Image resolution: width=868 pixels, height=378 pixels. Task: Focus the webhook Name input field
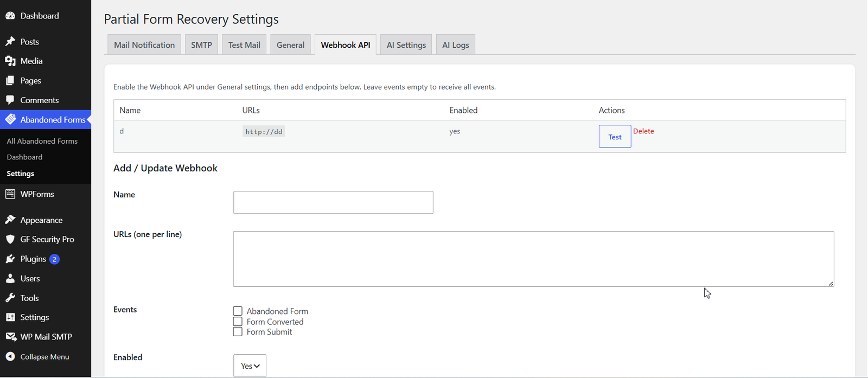click(333, 202)
